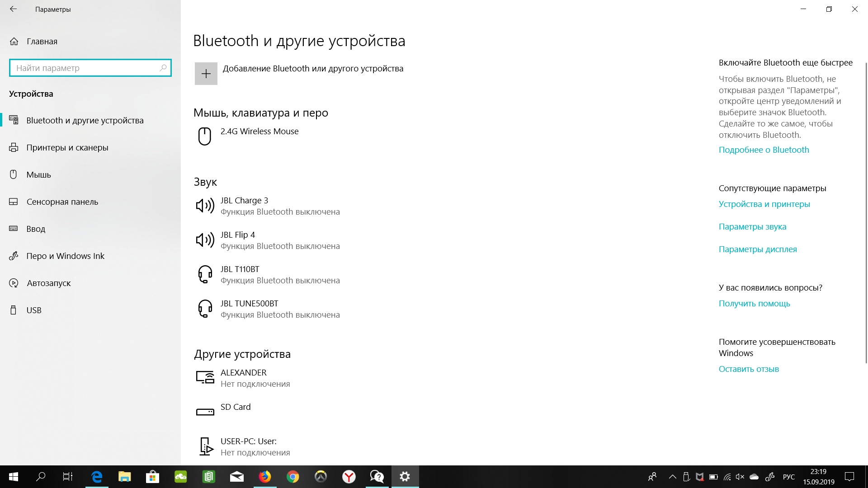Click the USB settings icon
Image resolution: width=868 pixels, height=488 pixels.
[x=14, y=310]
